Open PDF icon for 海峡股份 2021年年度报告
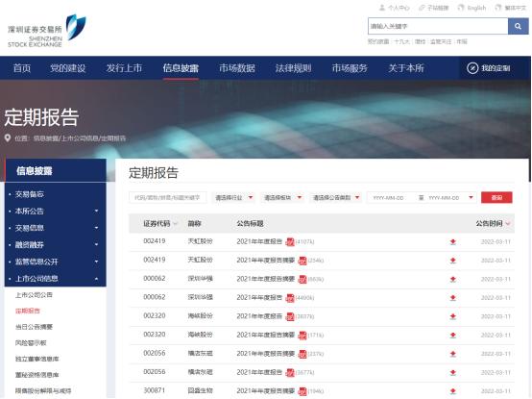532x399 pixels. pyautogui.click(x=290, y=316)
